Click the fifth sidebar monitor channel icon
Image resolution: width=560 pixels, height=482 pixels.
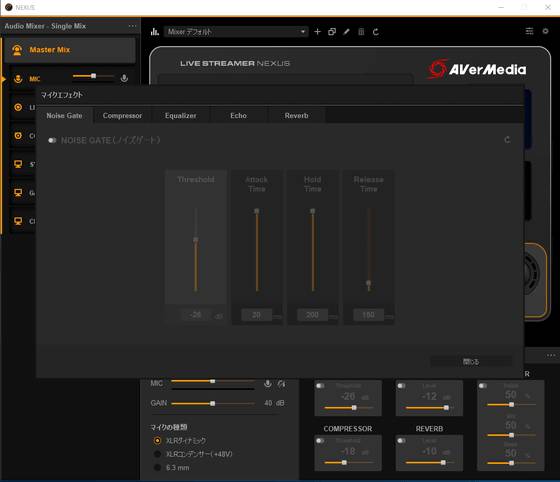(18, 193)
